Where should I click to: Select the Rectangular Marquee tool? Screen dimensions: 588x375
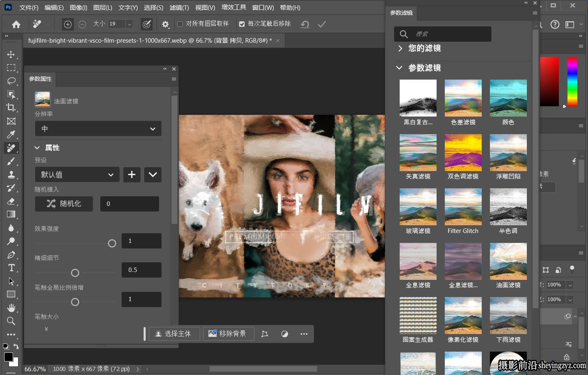coord(11,68)
